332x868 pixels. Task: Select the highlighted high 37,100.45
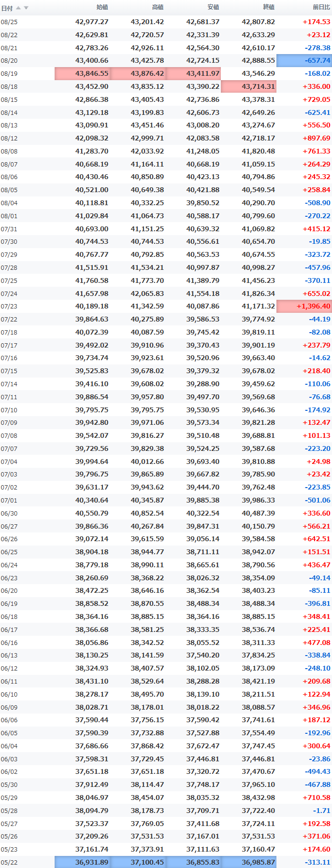click(138, 862)
